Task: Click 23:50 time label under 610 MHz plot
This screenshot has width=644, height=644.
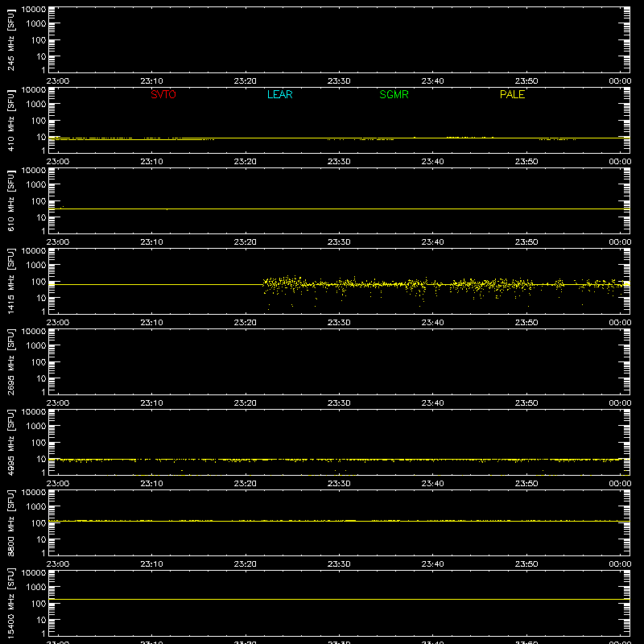Action: (526, 242)
